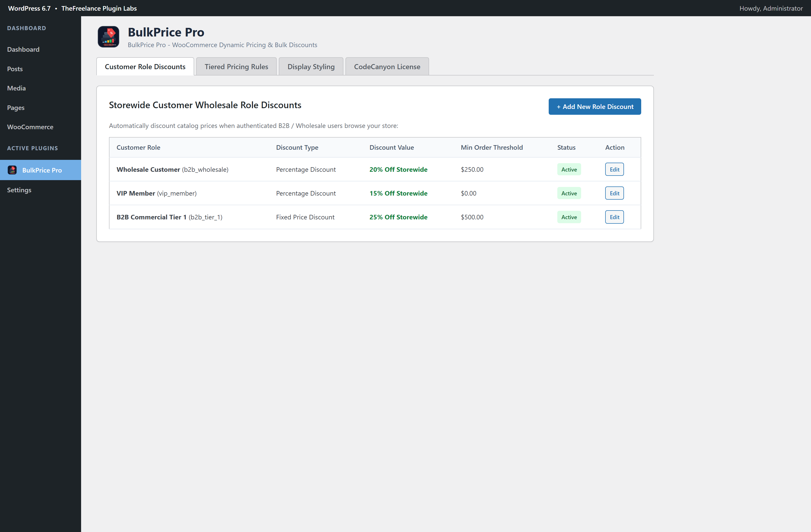Click the Customer Role column header
Viewport: 811px width, 532px height.
point(138,147)
